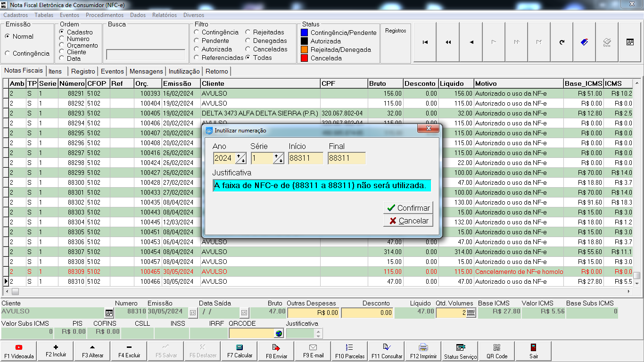
Task: Click the F1 Videoaula YouTube icon
Action: 19,347
